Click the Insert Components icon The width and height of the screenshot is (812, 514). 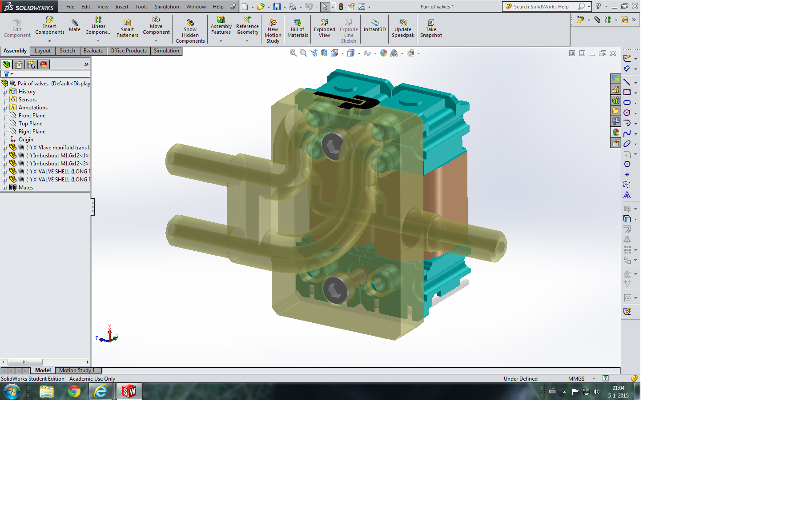(x=50, y=26)
